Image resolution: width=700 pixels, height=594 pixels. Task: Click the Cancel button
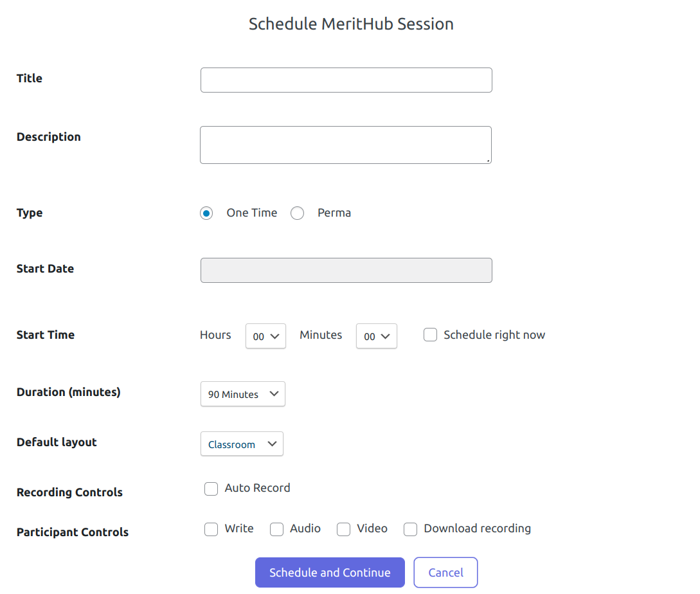[x=445, y=573]
